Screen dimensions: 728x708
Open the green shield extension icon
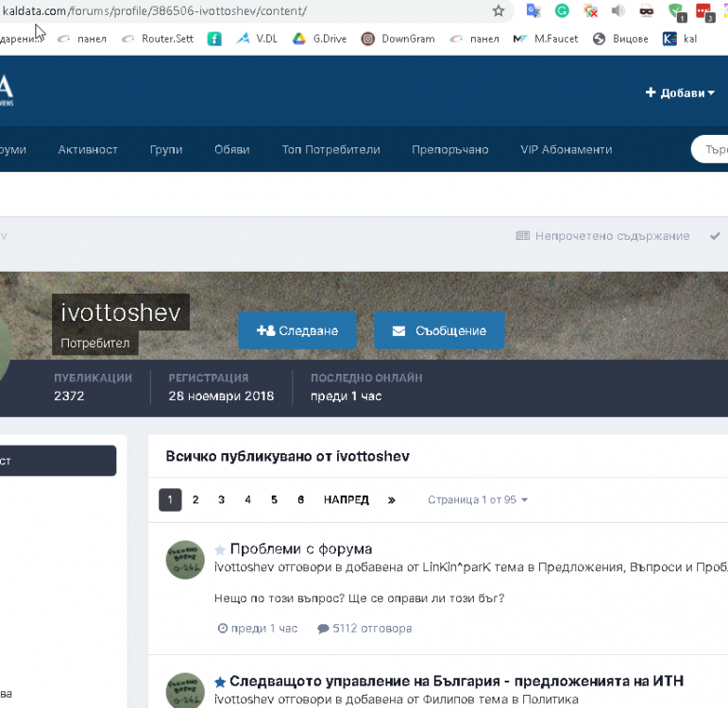[x=676, y=11]
